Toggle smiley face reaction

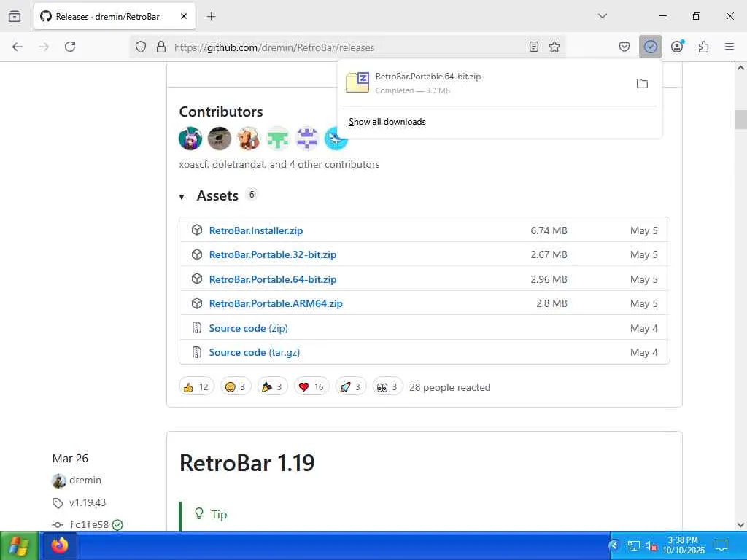(x=236, y=386)
